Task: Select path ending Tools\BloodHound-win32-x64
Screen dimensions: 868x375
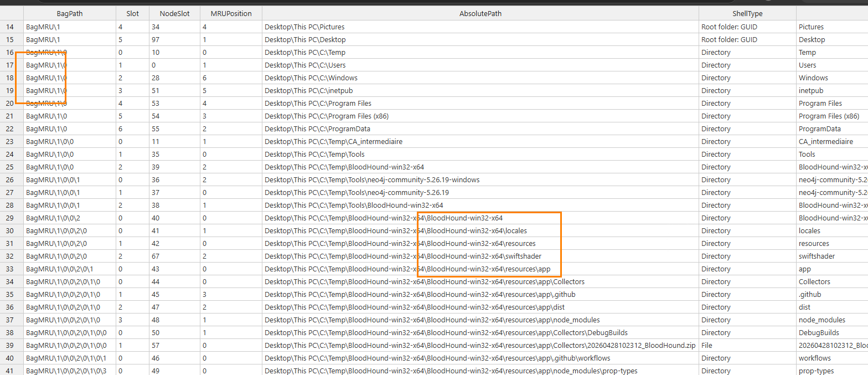Action: (480, 205)
